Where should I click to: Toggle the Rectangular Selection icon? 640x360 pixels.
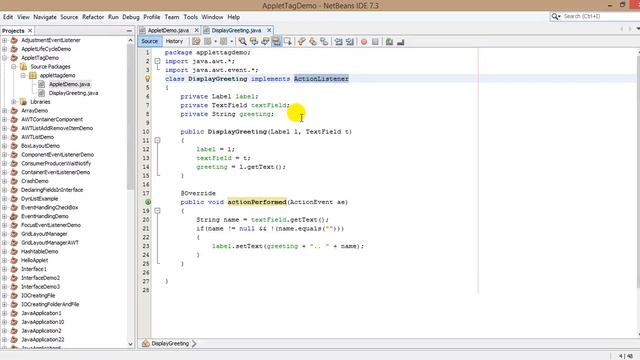288,41
